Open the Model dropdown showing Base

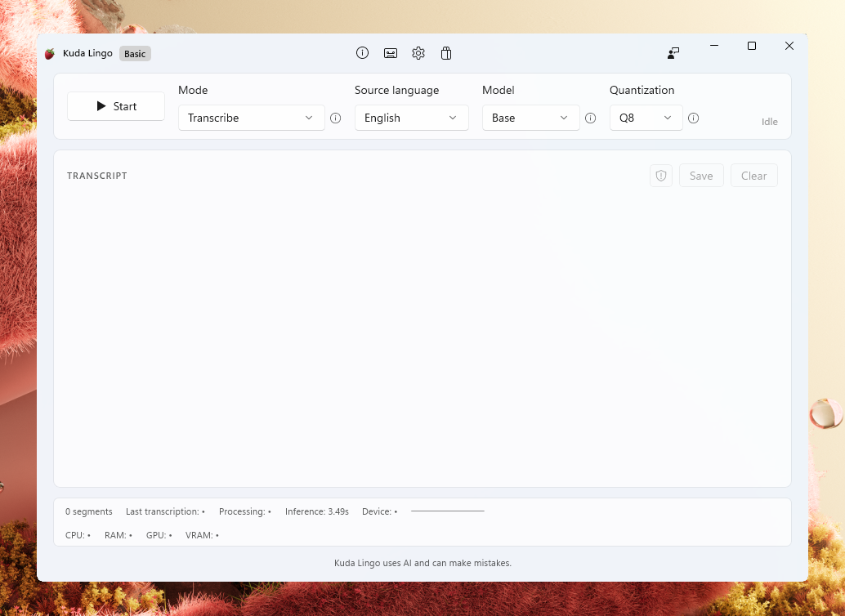pos(531,118)
